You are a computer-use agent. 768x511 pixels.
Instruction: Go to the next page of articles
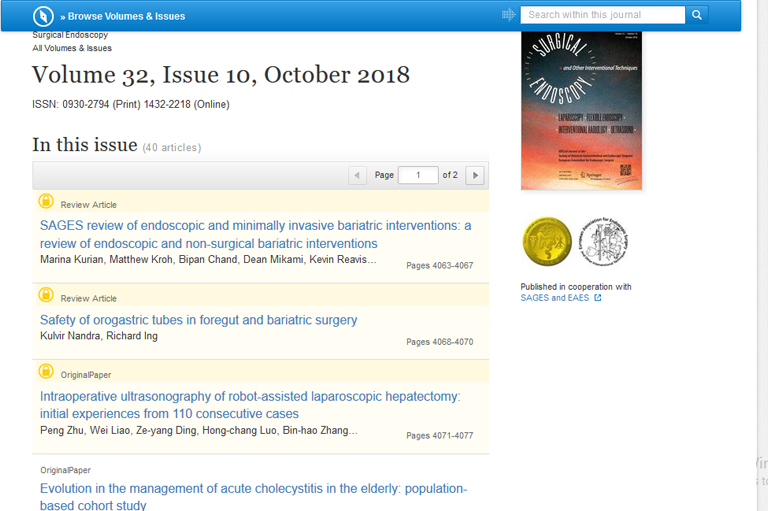click(476, 176)
